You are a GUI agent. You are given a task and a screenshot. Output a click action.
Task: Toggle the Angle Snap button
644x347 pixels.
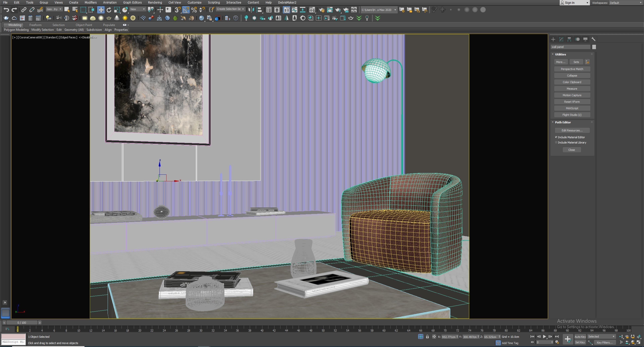tap(186, 10)
